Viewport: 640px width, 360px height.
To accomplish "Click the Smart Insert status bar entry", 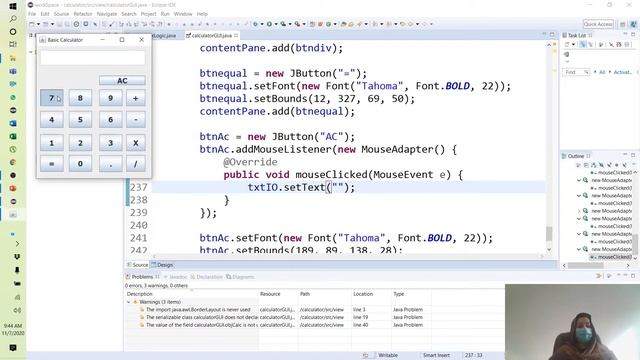I will coord(436,356).
